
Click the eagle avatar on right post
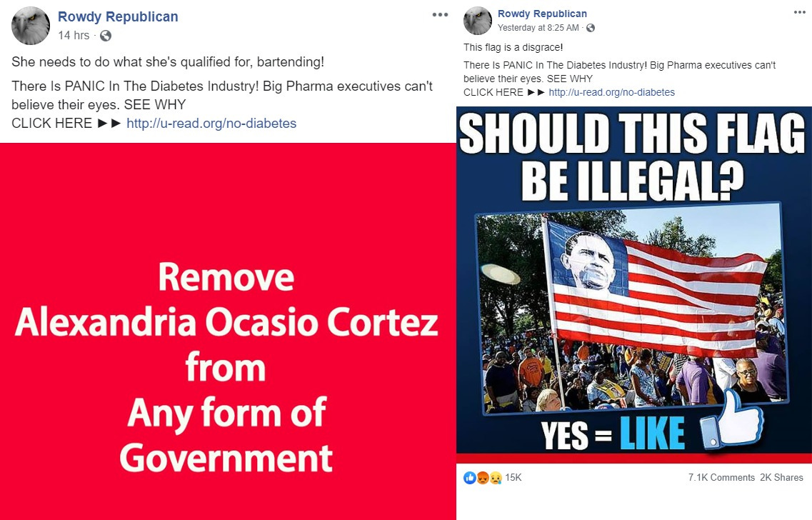478,21
